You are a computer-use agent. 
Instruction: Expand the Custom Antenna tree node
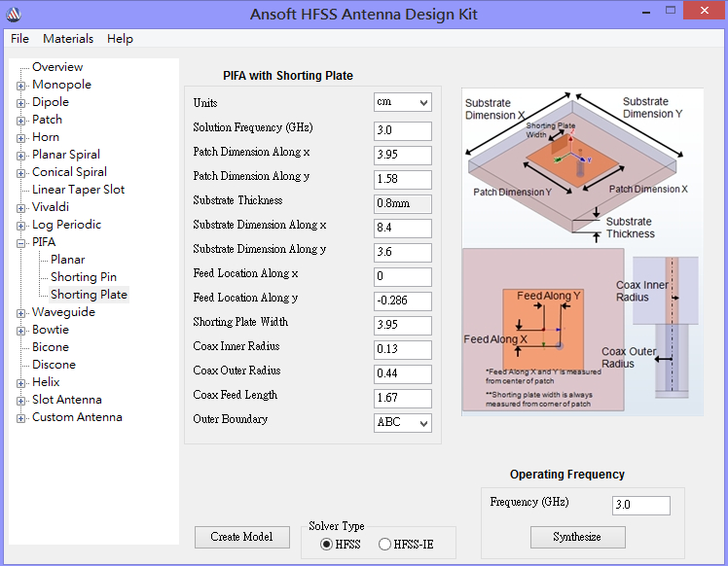(x=20, y=418)
